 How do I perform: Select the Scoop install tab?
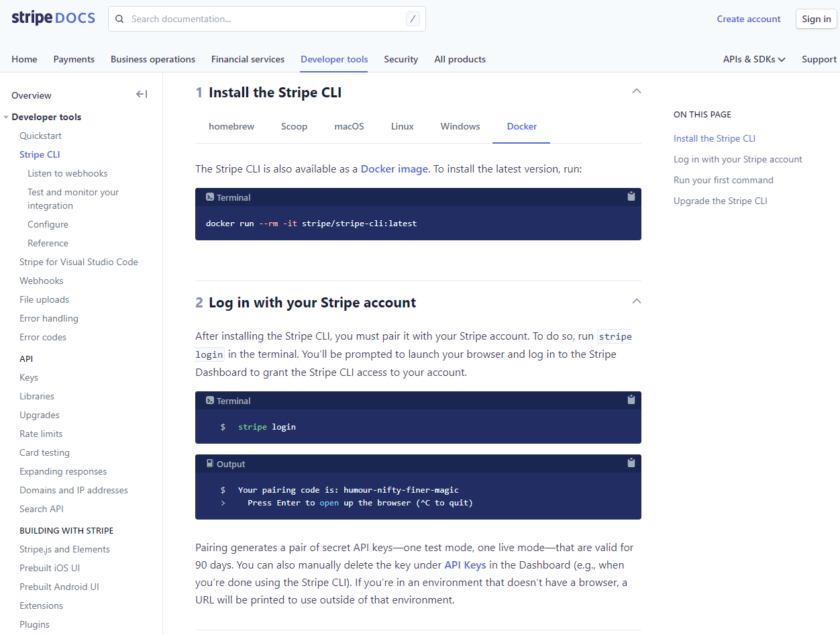click(294, 126)
